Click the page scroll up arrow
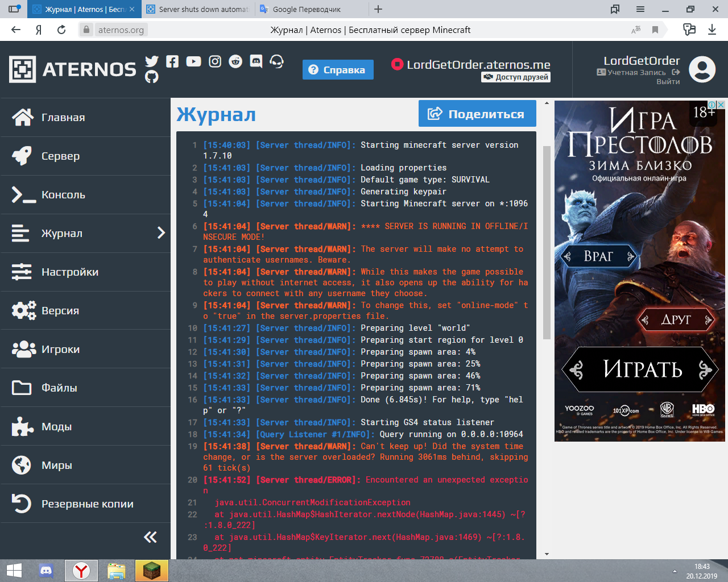The width and height of the screenshot is (728, 582). [x=547, y=103]
